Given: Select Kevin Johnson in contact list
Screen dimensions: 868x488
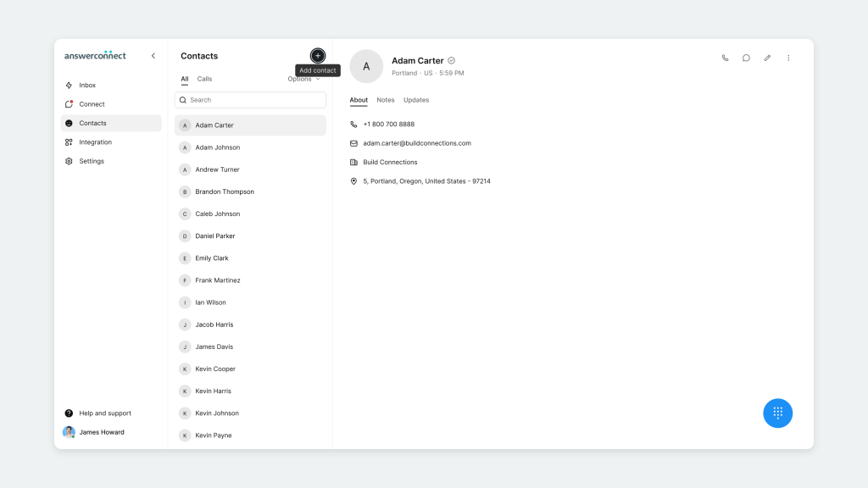Looking at the screenshot, I should [x=250, y=413].
